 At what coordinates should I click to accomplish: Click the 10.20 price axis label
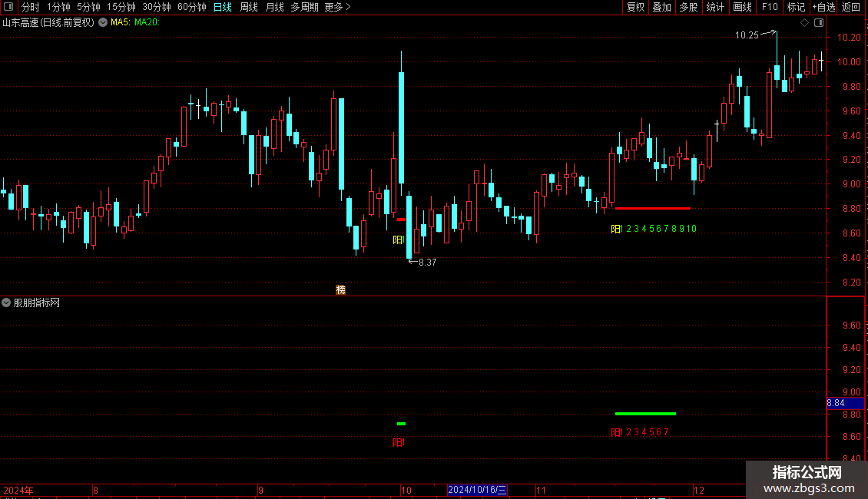click(849, 37)
